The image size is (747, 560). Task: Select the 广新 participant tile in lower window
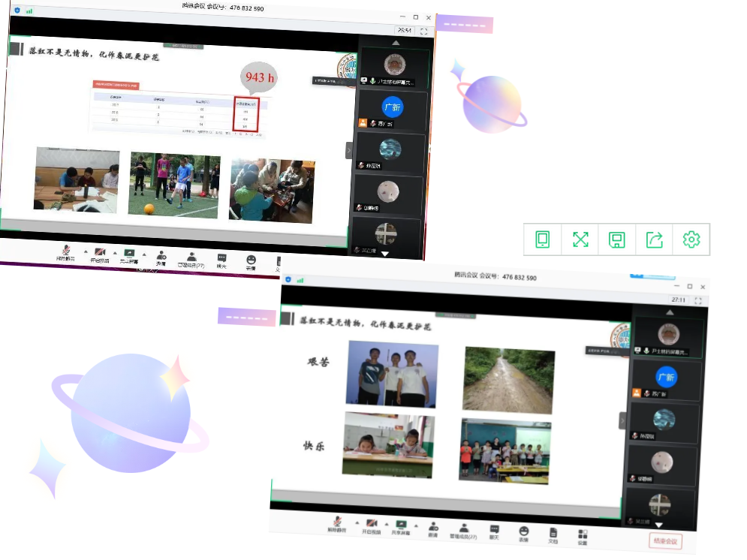[666, 379]
